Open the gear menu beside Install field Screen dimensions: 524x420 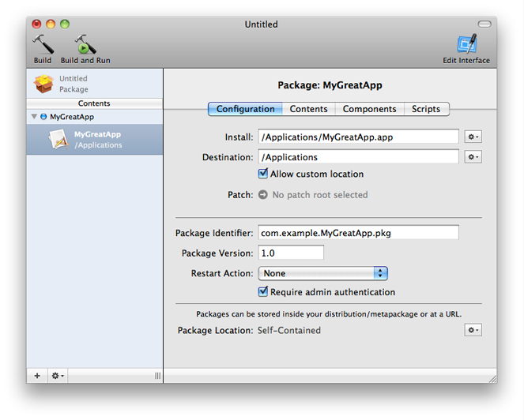tap(473, 137)
